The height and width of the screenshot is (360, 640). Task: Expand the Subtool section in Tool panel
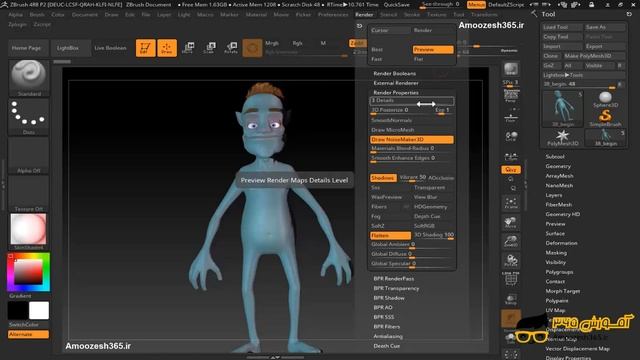tap(555, 157)
